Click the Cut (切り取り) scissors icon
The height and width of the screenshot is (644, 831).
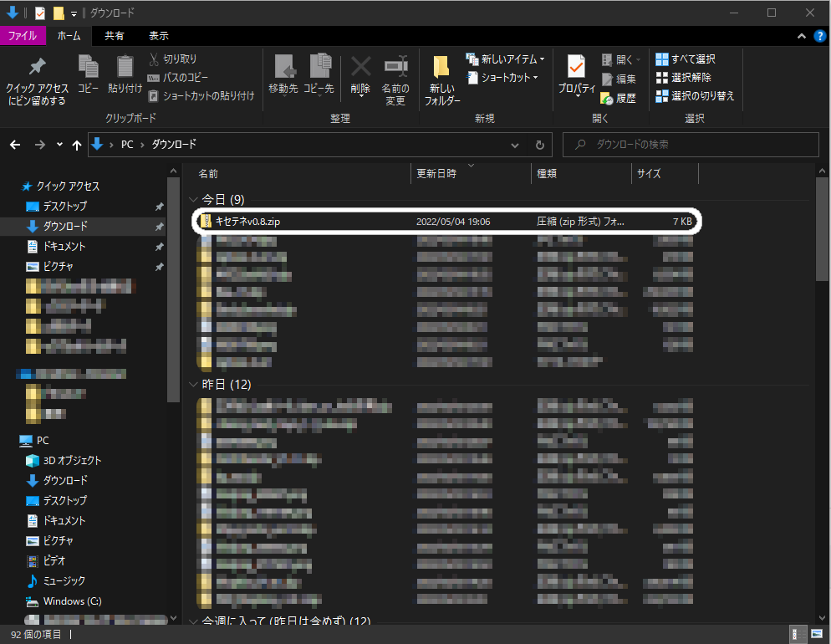click(x=155, y=59)
